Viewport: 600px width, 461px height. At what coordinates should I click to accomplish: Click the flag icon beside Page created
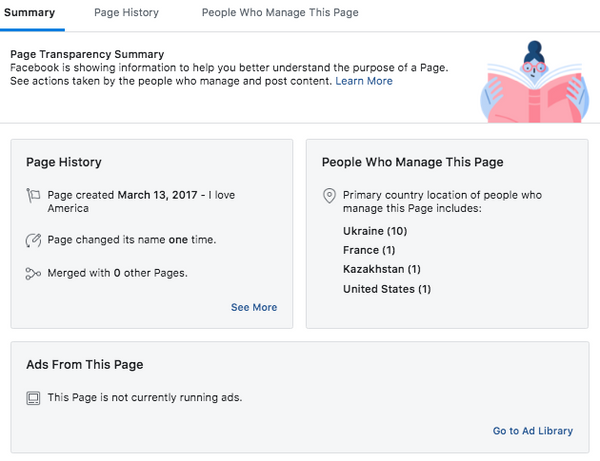click(33, 195)
